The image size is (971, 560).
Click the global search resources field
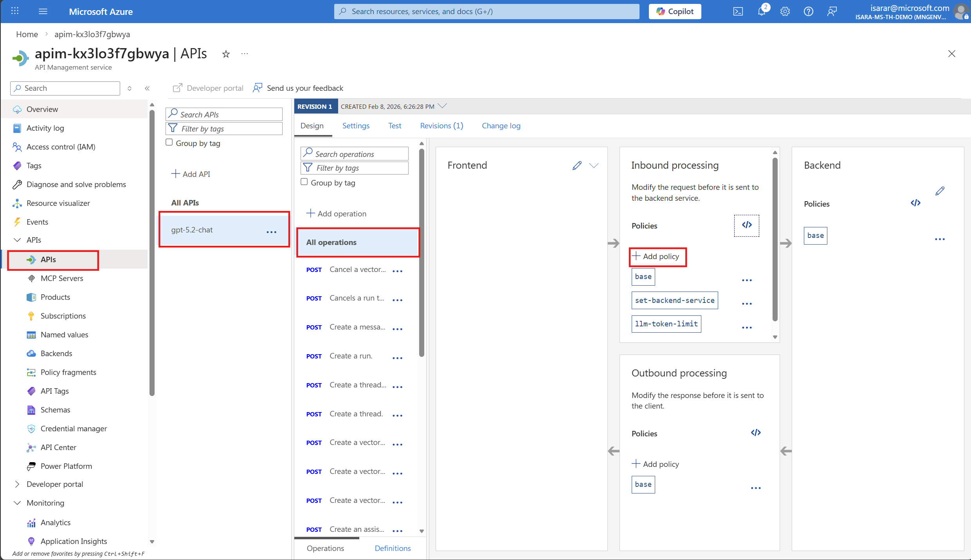(486, 11)
